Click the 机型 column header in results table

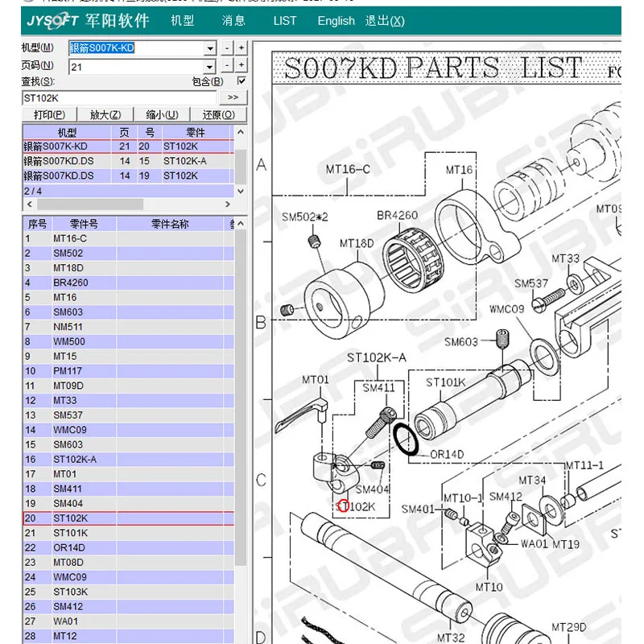(67, 132)
